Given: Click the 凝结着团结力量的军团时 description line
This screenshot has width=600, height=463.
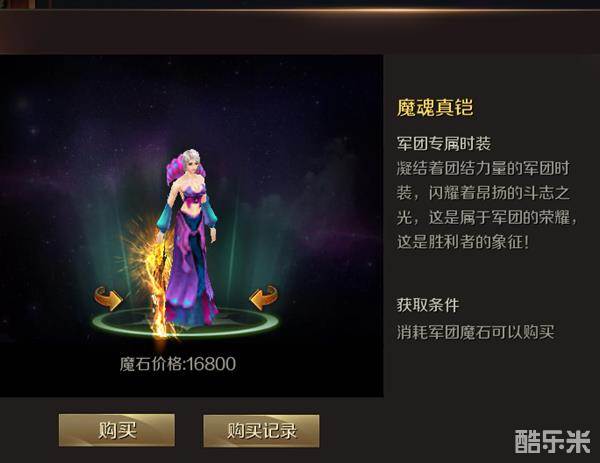Looking at the screenshot, I should pos(483,168).
